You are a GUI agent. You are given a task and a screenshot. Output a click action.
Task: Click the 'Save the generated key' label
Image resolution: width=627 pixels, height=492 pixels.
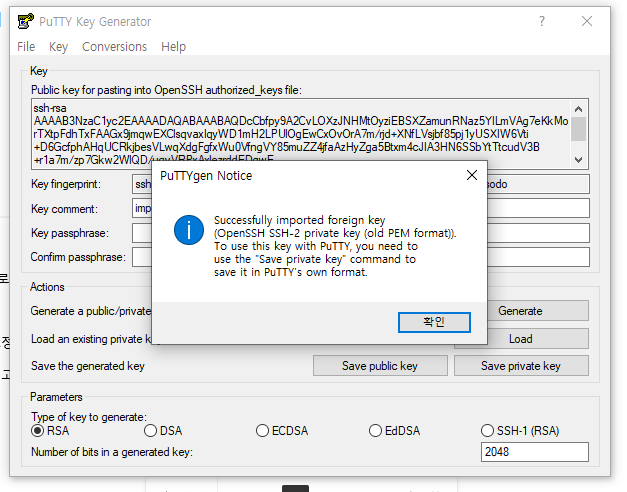tap(88, 366)
